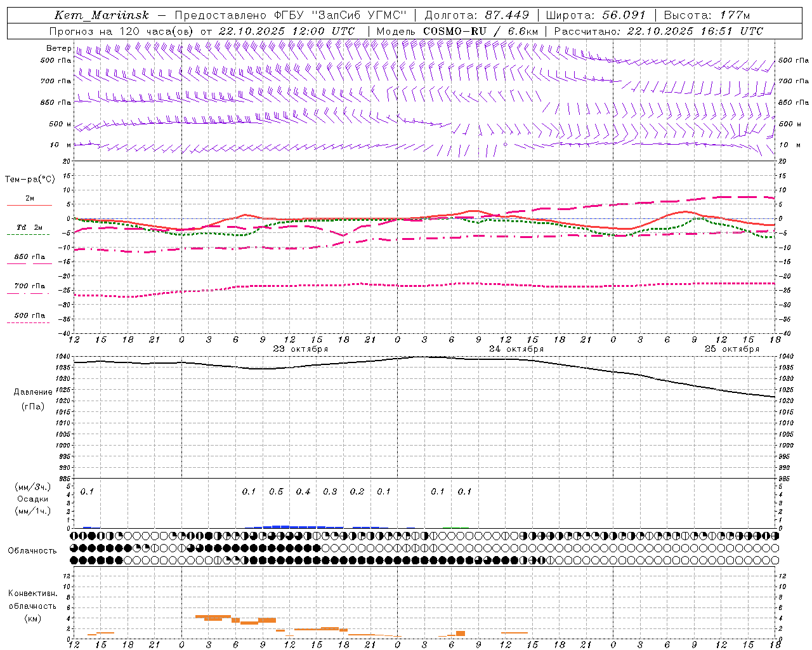Click the "0.3" precipitation amount value

pyautogui.click(x=330, y=492)
